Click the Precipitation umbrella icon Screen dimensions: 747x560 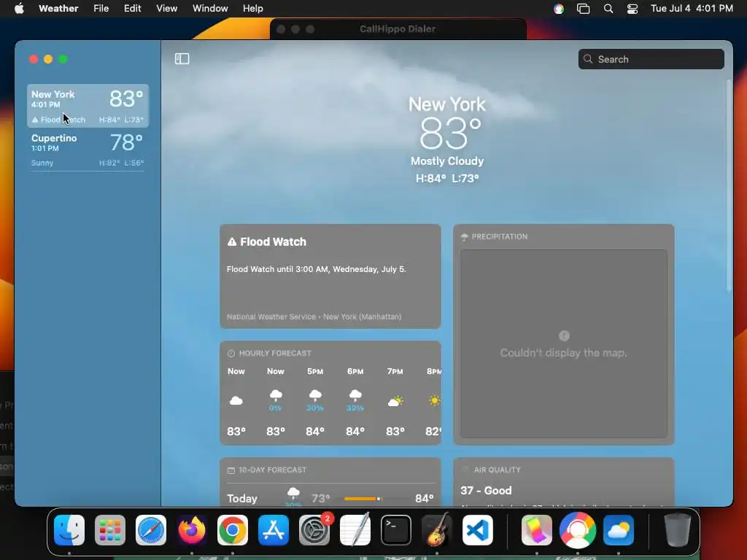click(465, 237)
